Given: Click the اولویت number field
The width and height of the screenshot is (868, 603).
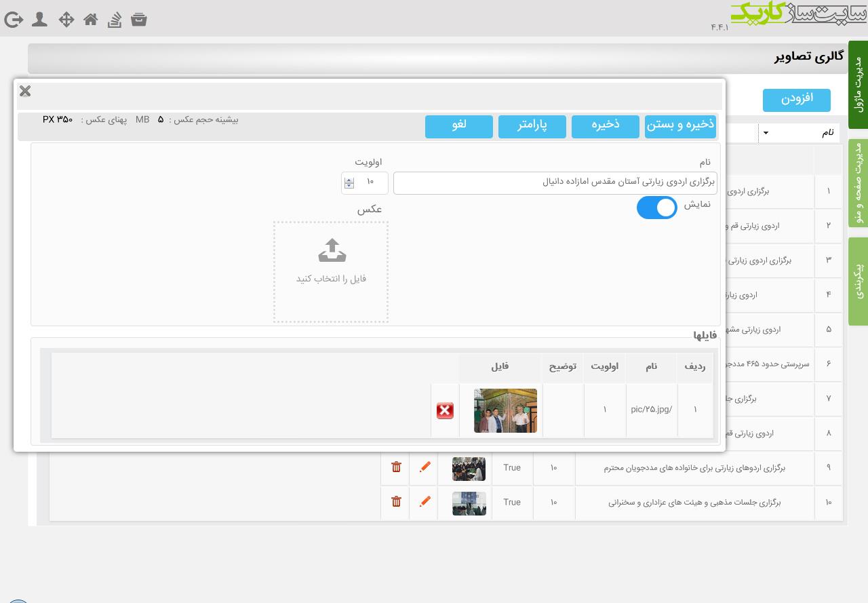Looking at the screenshot, I should [x=365, y=182].
